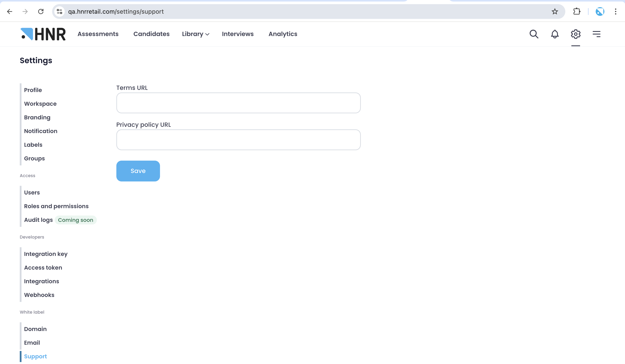Focus the Privacy policy URL field
The image size is (625, 364).
pos(238,140)
